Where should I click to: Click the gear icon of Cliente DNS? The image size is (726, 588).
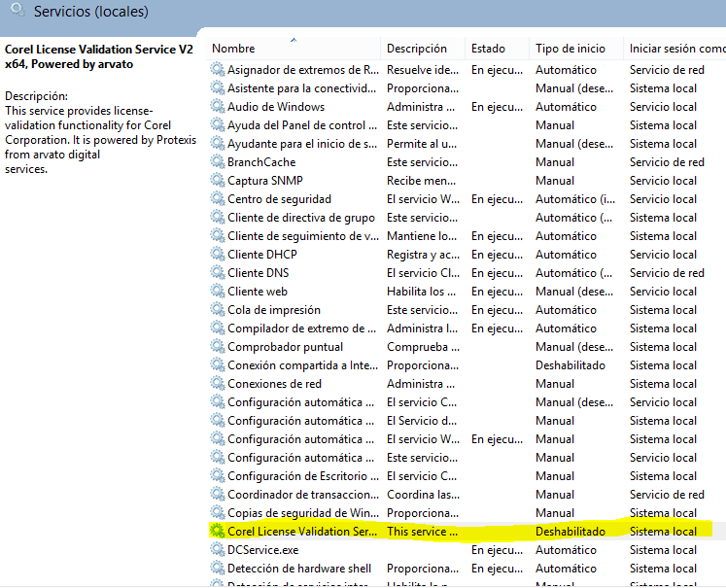tap(217, 273)
